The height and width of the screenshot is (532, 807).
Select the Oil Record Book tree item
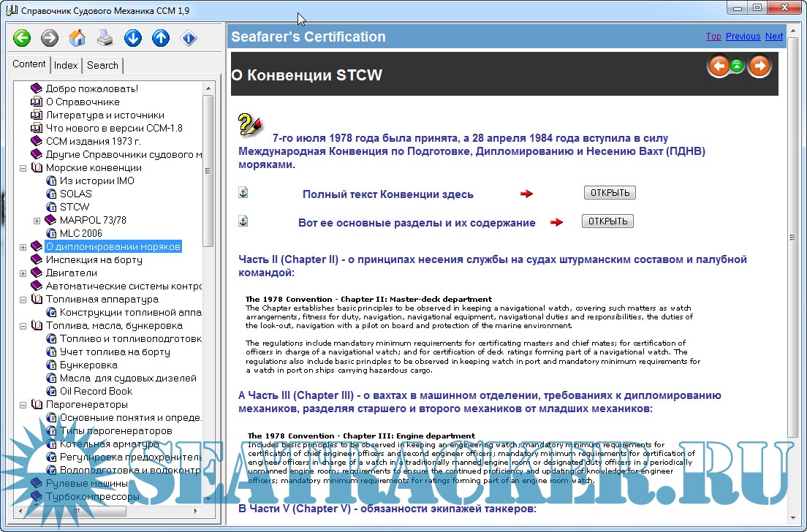click(96, 391)
